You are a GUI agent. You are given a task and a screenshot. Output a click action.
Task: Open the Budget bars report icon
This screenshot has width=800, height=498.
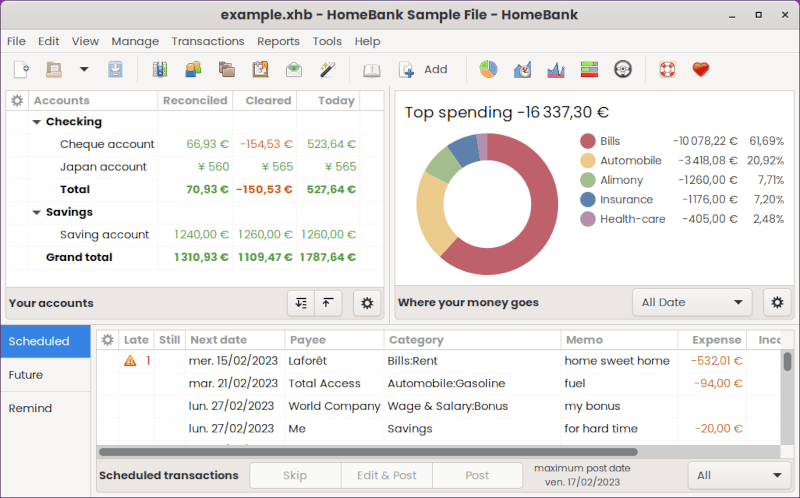[x=589, y=69]
